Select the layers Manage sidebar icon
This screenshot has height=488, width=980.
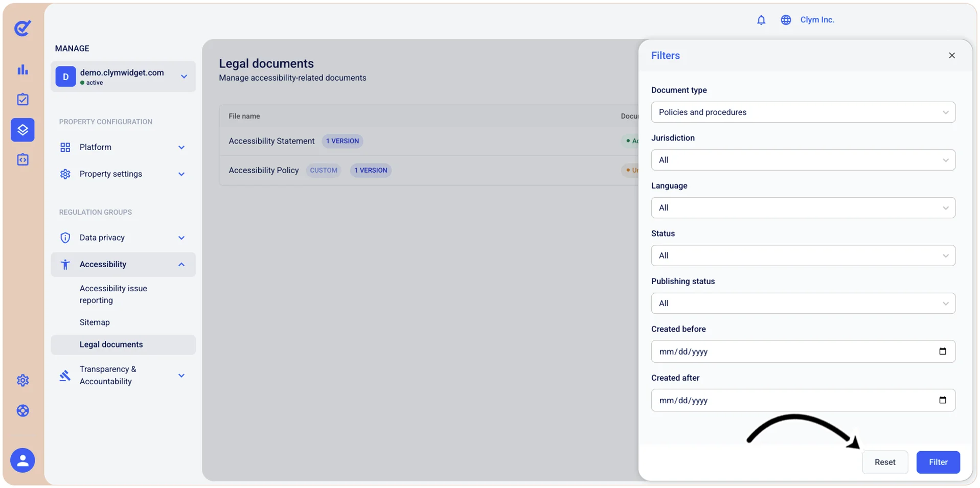[22, 130]
